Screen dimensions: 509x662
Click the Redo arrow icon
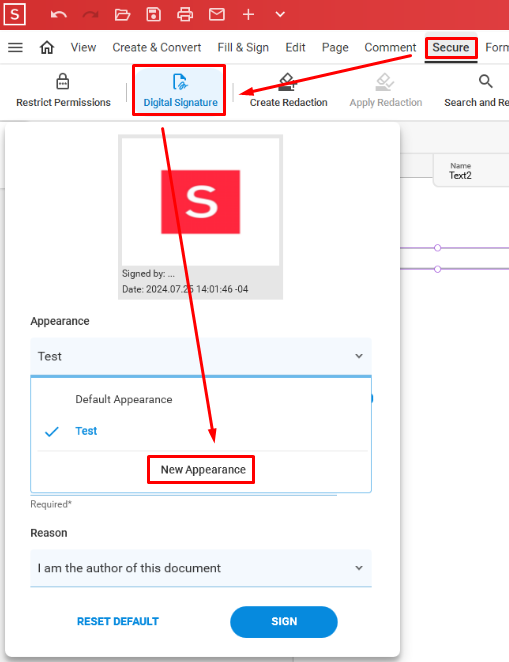90,15
